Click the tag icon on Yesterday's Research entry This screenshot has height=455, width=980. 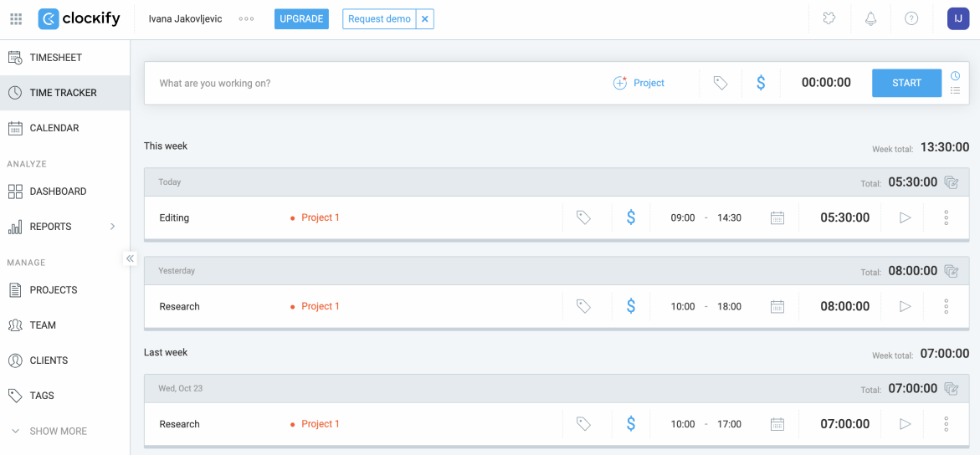point(583,306)
